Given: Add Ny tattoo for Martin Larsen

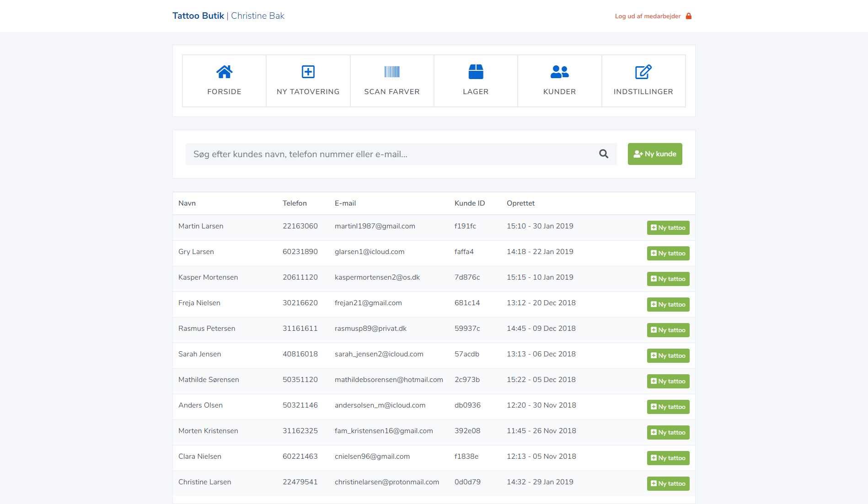Looking at the screenshot, I should (668, 228).
